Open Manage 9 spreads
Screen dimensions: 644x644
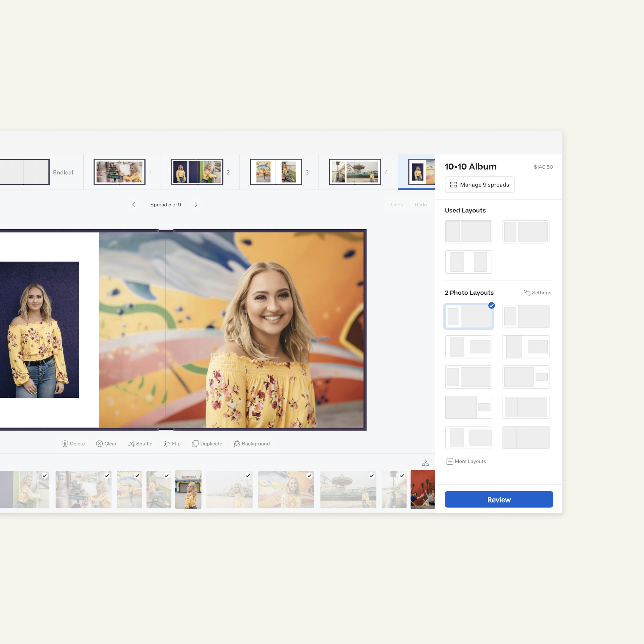(479, 185)
